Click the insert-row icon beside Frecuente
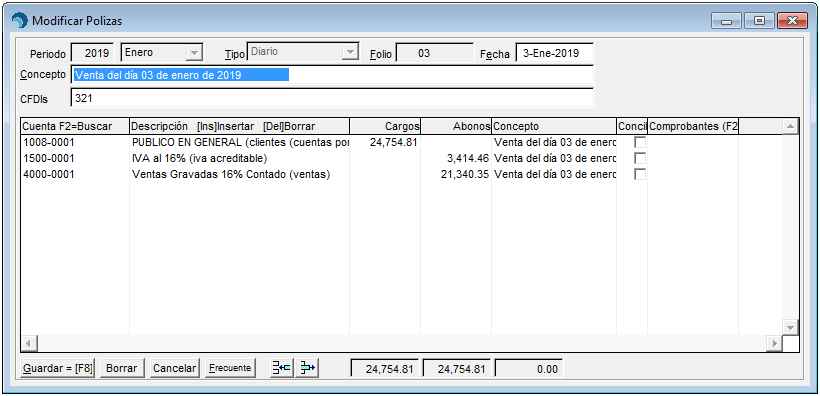820x396 pixels. (282, 368)
